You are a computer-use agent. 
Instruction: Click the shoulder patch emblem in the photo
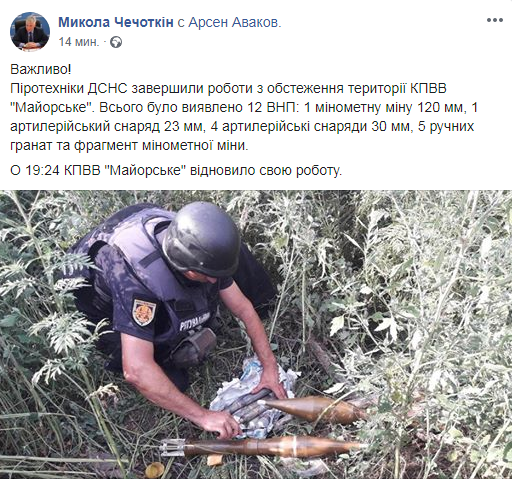tap(144, 313)
